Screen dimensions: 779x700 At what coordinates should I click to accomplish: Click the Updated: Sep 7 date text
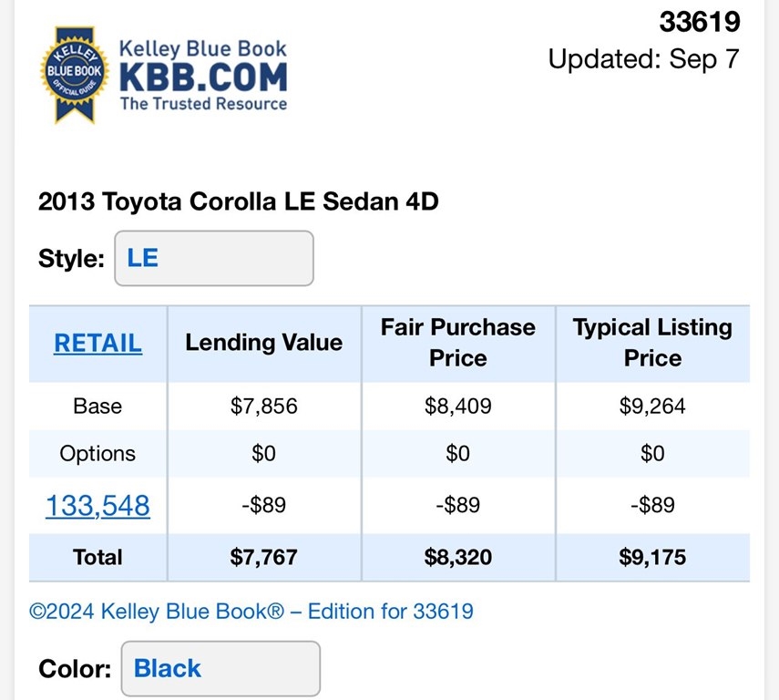tap(643, 59)
